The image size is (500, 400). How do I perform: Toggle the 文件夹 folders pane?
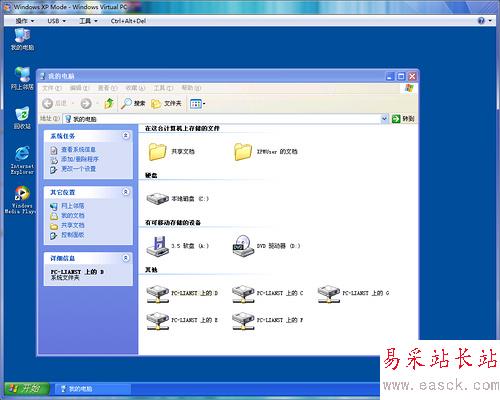(x=166, y=104)
